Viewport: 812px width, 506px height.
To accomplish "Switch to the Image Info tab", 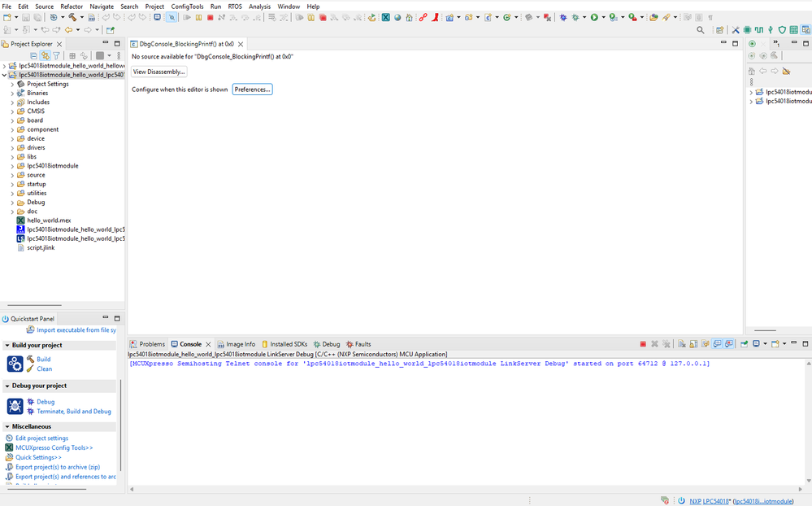I will click(x=237, y=344).
